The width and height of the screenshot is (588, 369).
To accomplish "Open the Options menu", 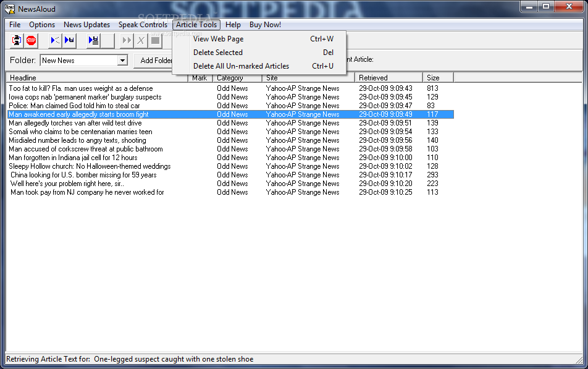I will coord(42,24).
